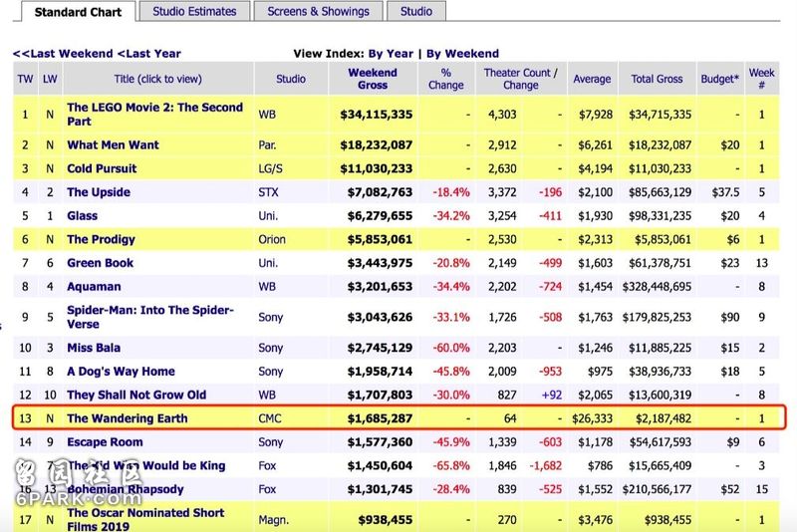Click the Title column header
797x532 pixels.
coord(157,79)
